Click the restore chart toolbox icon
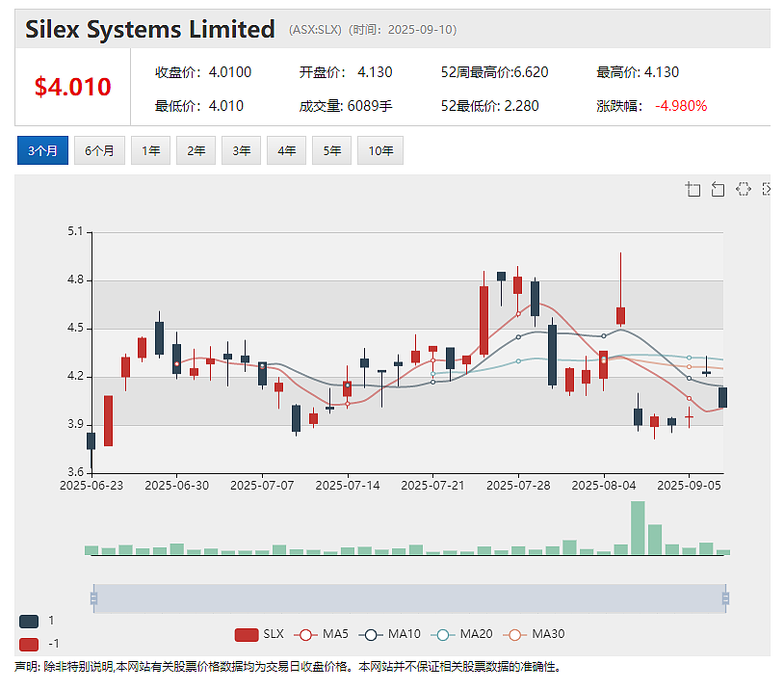Screen dimensions: 784x690 click(744, 189)
